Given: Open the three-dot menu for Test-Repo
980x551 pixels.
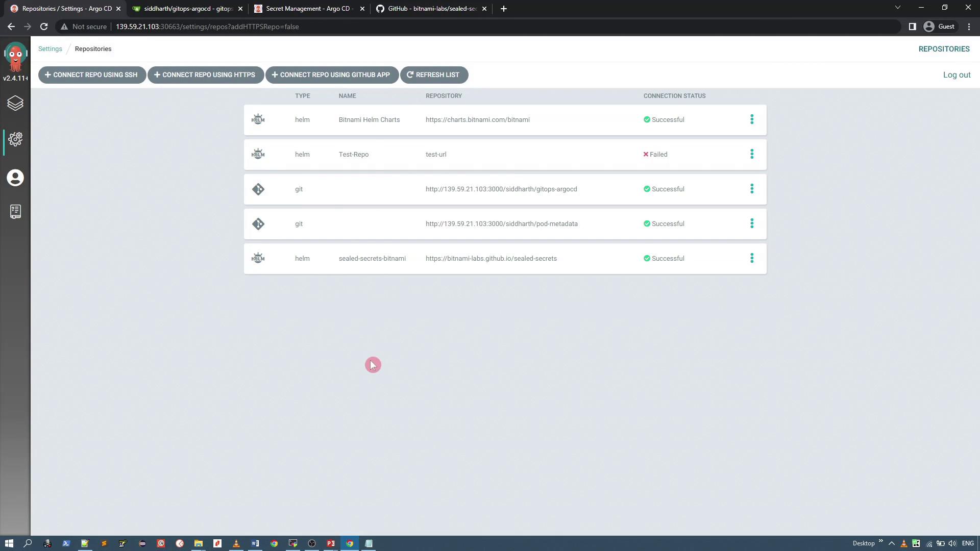Looking at the screenshot, I should pyautogui.click(x=752, y=154).
